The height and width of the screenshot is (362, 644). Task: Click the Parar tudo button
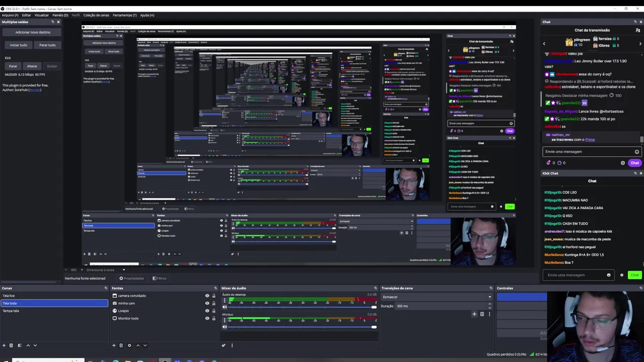(47, 45)
